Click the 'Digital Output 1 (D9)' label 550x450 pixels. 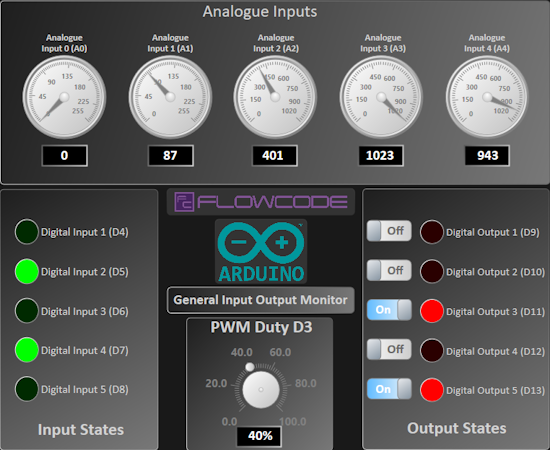tap(493, 233)
